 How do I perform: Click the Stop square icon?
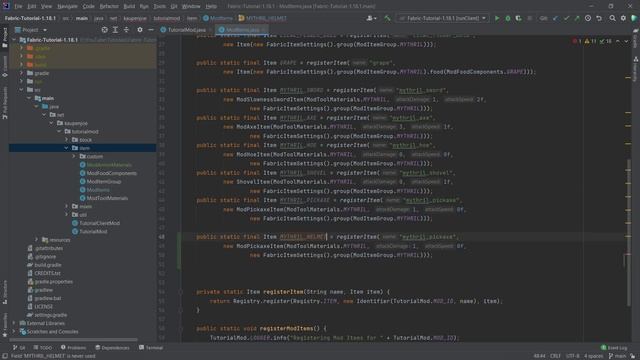point(529,18)
